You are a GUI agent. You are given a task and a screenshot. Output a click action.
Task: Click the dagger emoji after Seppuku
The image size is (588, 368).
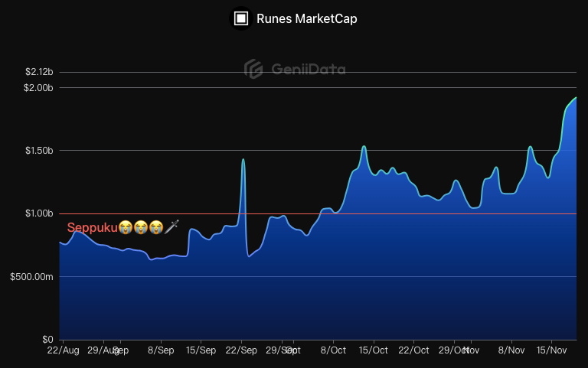point(171,226)
